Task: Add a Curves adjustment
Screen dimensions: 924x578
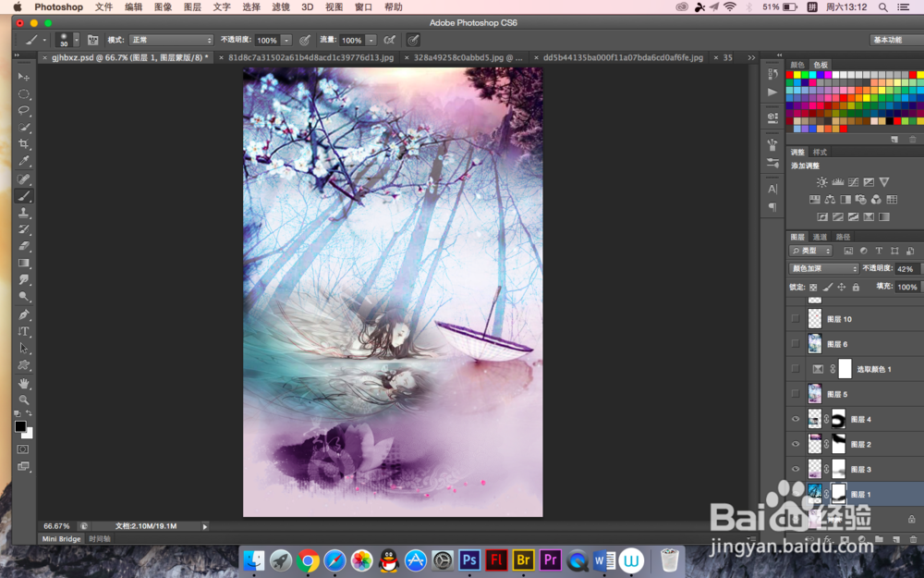Action: (853, 182)
